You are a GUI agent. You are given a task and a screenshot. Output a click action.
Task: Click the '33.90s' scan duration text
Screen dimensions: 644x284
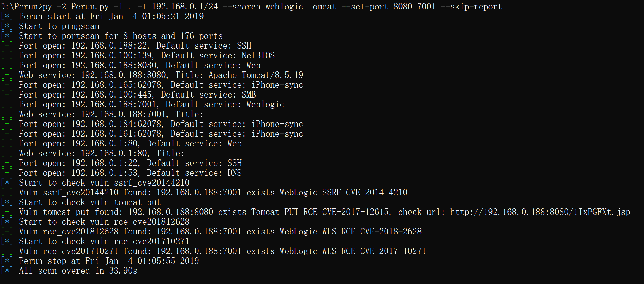[123, 271]
